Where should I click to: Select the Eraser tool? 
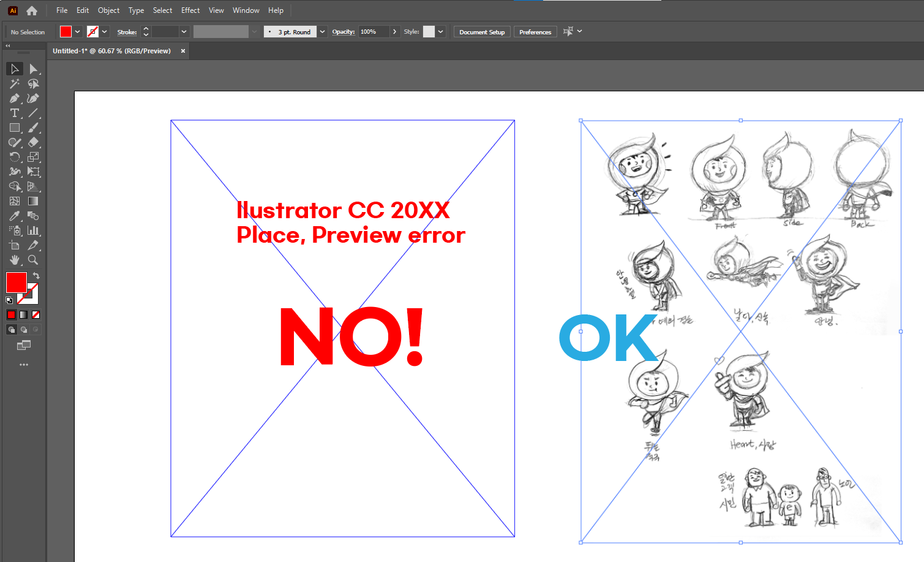33,142
